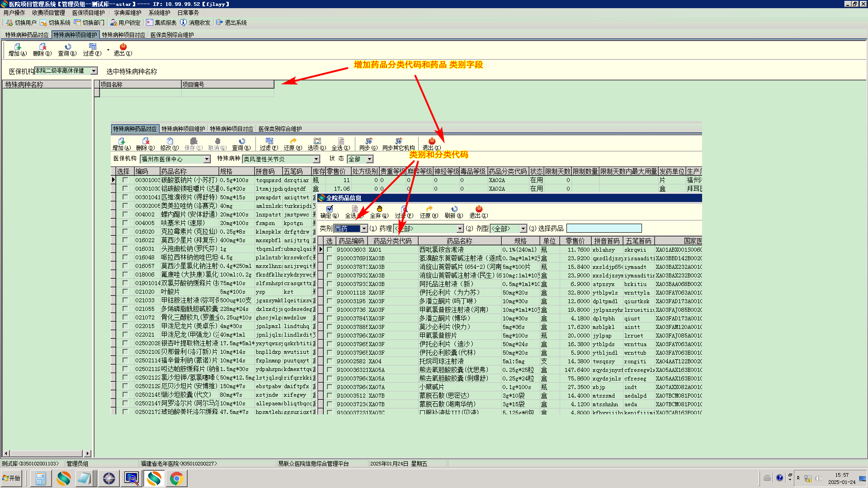Select the checkbox for 克拉霉素片 row
This screenshot has width=868, height=488.
point(125,232)
